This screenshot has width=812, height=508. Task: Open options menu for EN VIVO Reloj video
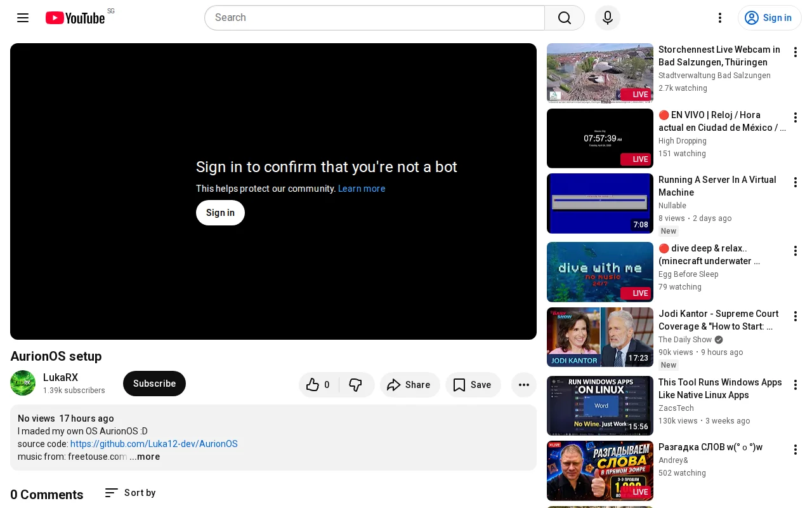pyautogui.click(x=796, y=117)
